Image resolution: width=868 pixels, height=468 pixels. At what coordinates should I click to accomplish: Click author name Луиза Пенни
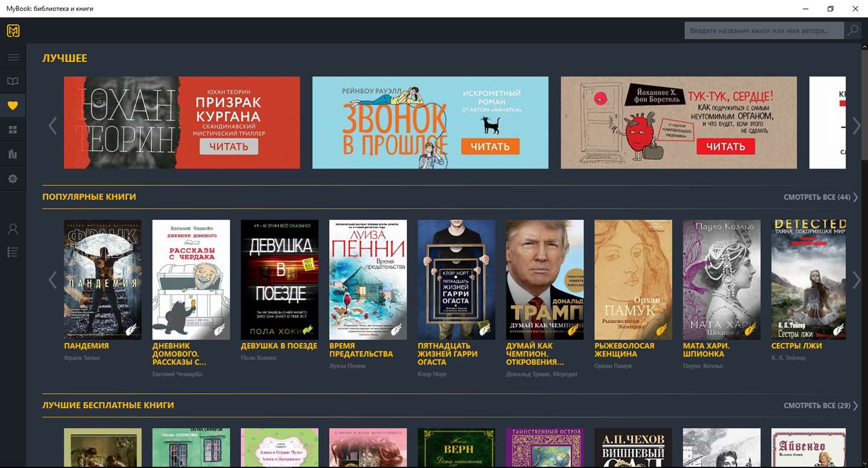tap(347, 366)
